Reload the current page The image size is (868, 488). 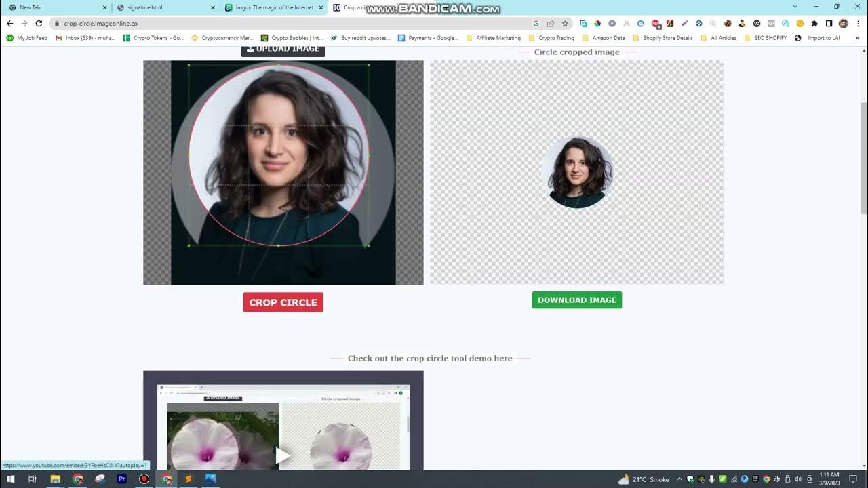(x=39, y=23)
